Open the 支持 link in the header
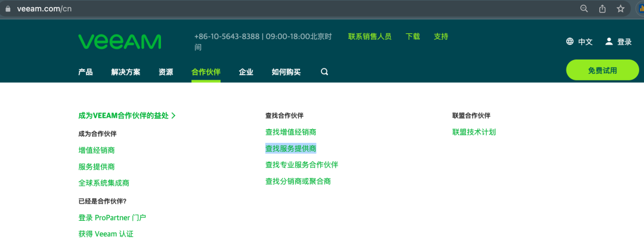The image size is (644, 247). (441, 36)
